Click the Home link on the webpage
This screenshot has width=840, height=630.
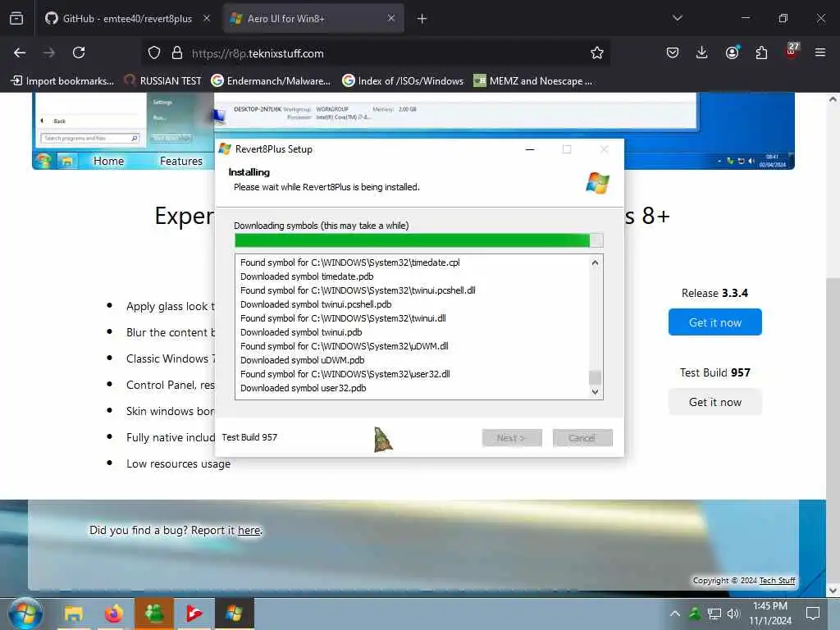(109, 161)
